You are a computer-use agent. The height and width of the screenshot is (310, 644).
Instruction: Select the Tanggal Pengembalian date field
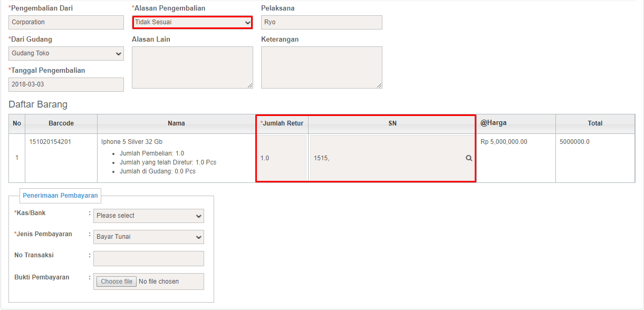click(x=66, y=84)
